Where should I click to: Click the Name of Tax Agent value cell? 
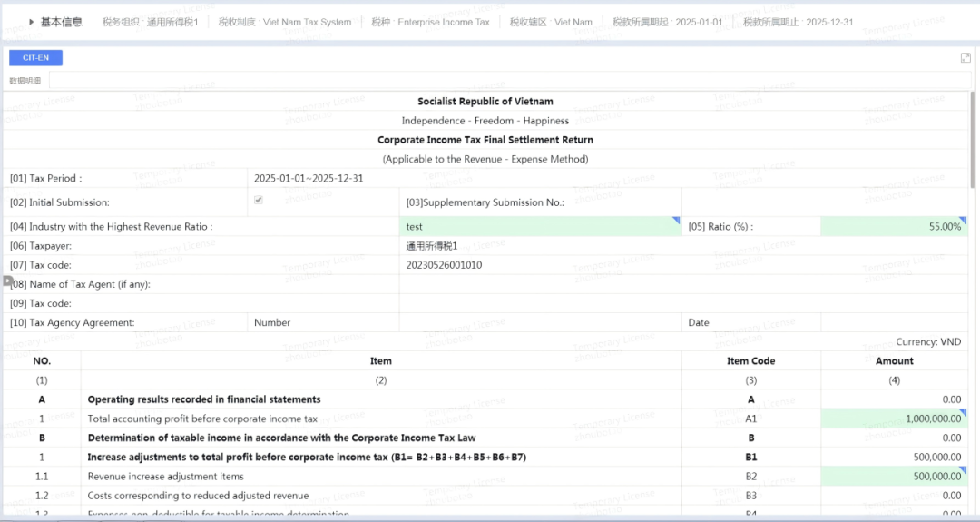pyautogui.click(x=681, y=284)
